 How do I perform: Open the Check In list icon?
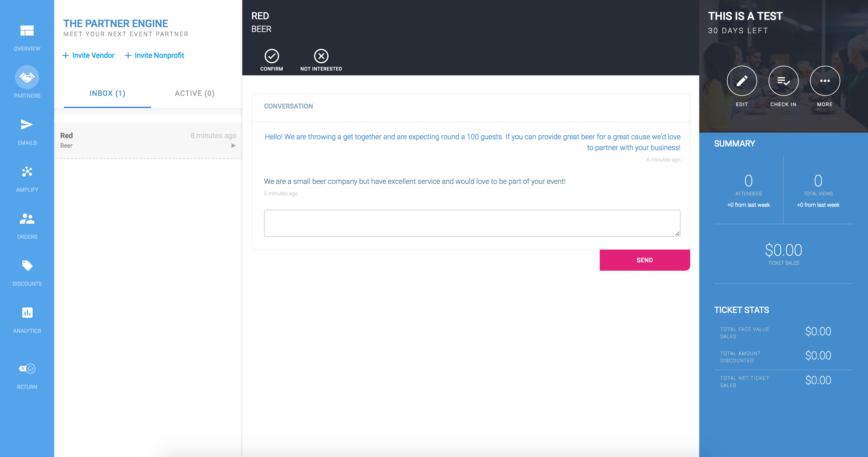coord(783,81)
